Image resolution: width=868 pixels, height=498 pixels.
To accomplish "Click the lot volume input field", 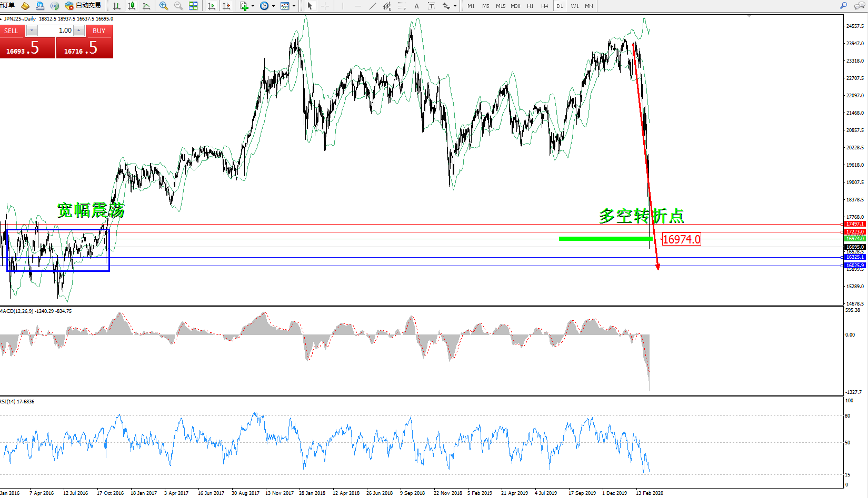I will point(56,31).
